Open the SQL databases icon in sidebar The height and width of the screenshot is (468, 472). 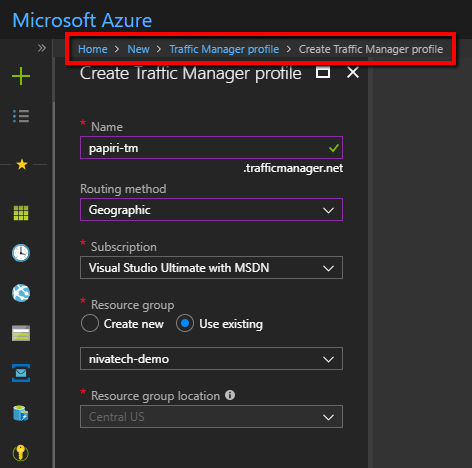pos(21,413)
